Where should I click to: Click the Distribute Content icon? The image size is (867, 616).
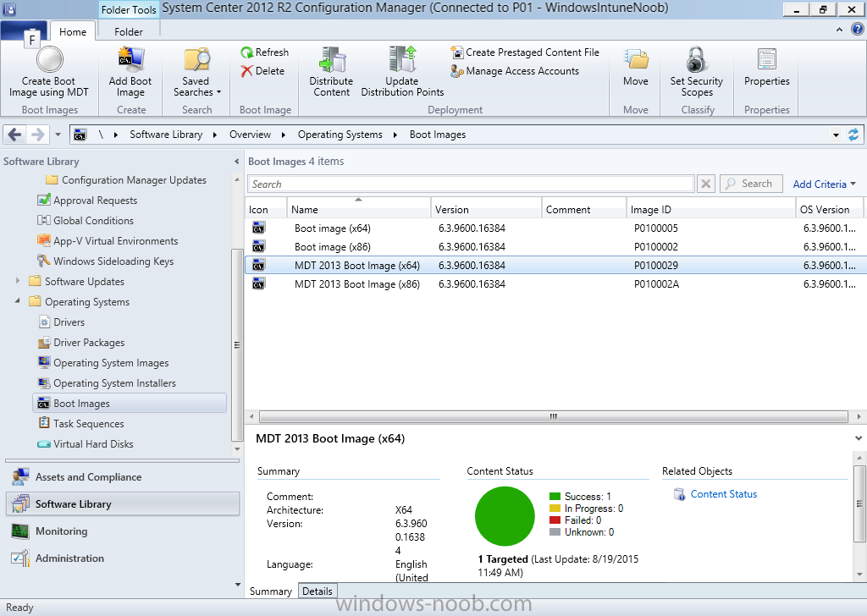[332, 59]
